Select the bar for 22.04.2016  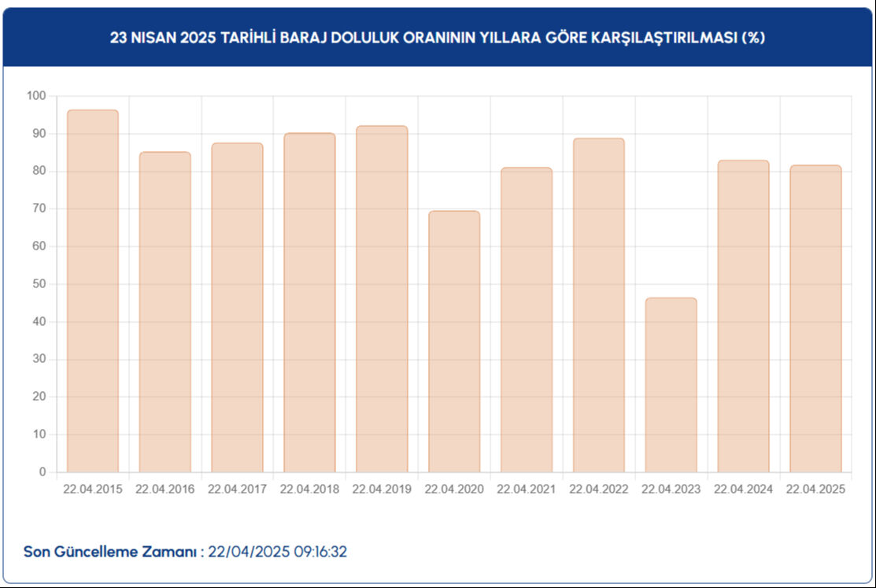coord(165,312)
